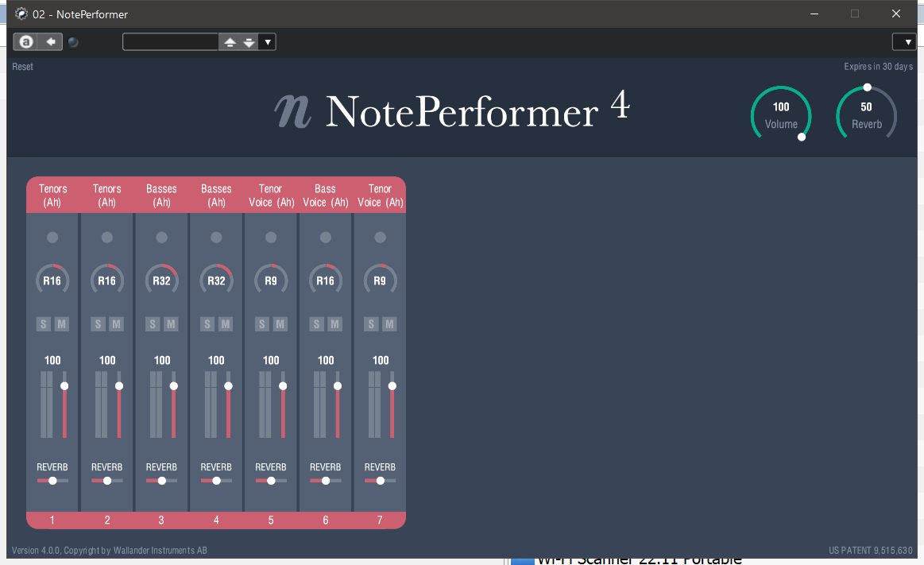Click channel 1 R16 pan knob

(x=52, y=281)
